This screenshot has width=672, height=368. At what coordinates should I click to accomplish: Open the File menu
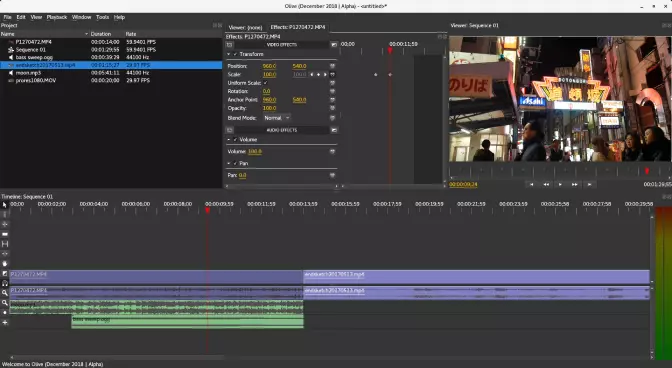tap(7, 17)
